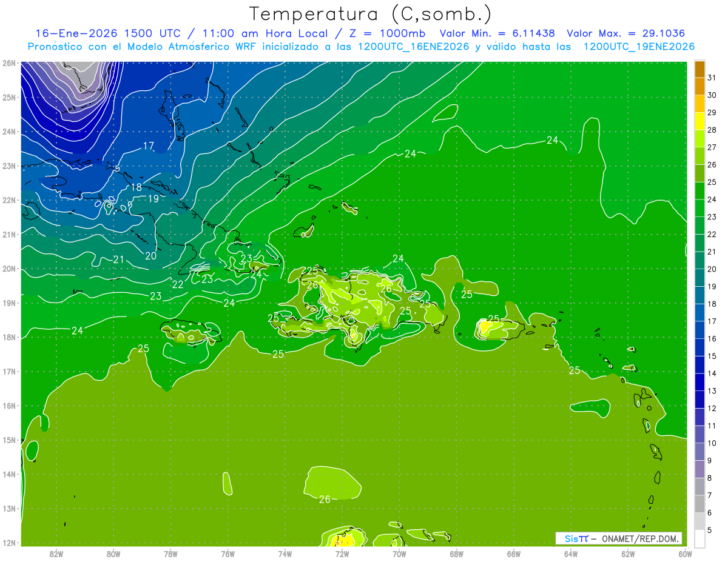Click the "25" contour label over Puerto Rico

pos(494,318)
